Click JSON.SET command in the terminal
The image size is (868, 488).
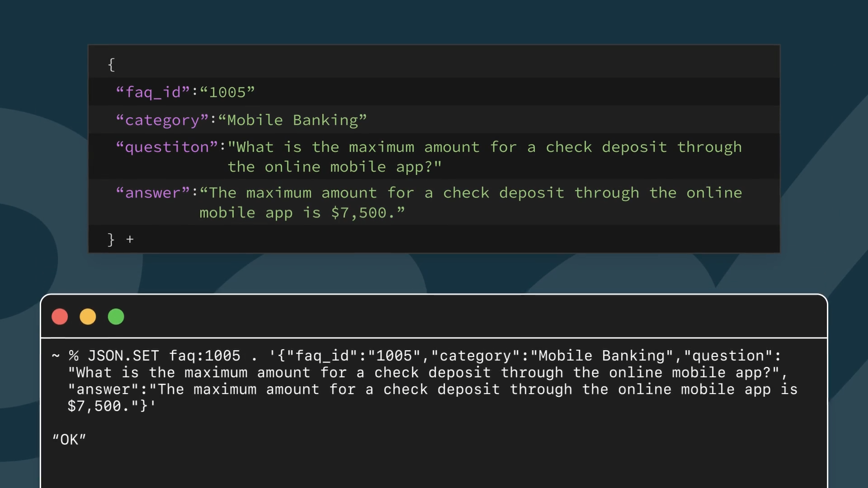pyautogui.click(x=123, y=356)
